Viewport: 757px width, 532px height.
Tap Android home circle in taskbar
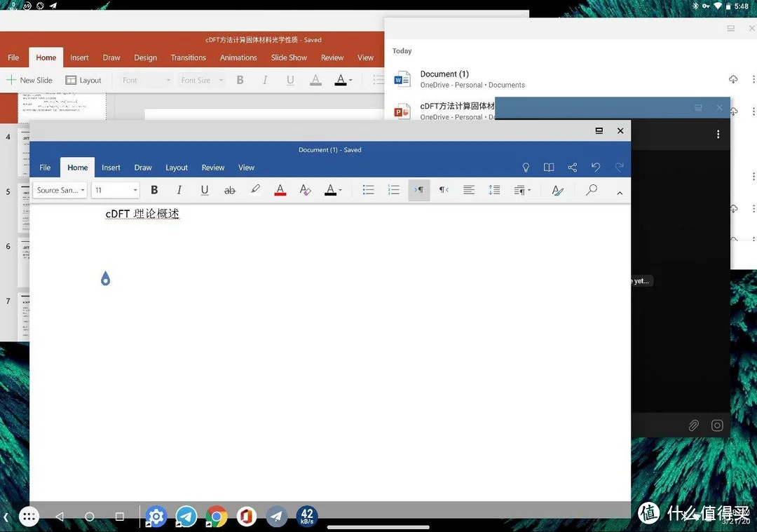point(89,517)
